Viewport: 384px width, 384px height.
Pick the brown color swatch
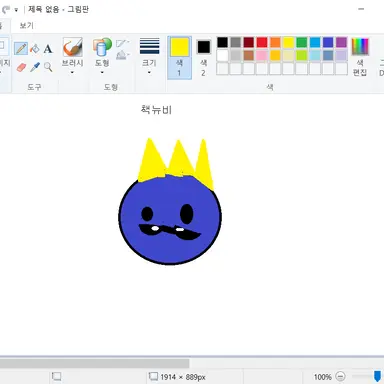point(249,55)
